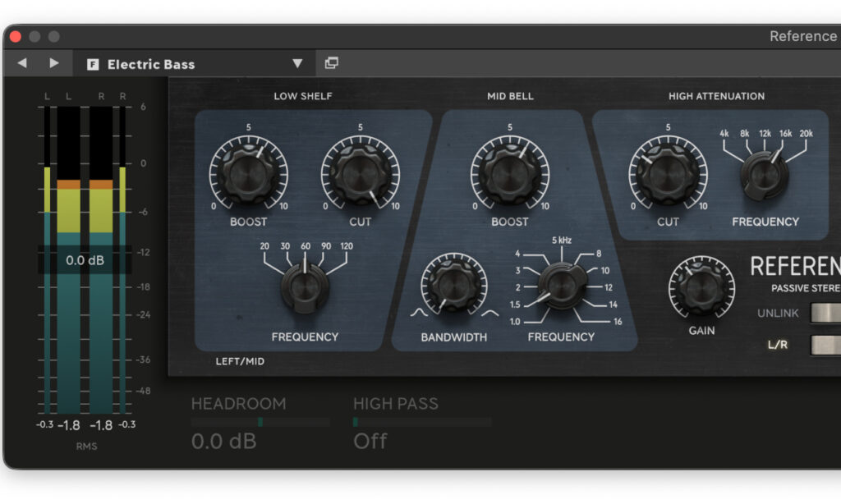This screenshot has height=504, width=841.
Task: Click the Mid Bell Frequency selector knob
Action: pyautogui.click(x=561, y=286)
